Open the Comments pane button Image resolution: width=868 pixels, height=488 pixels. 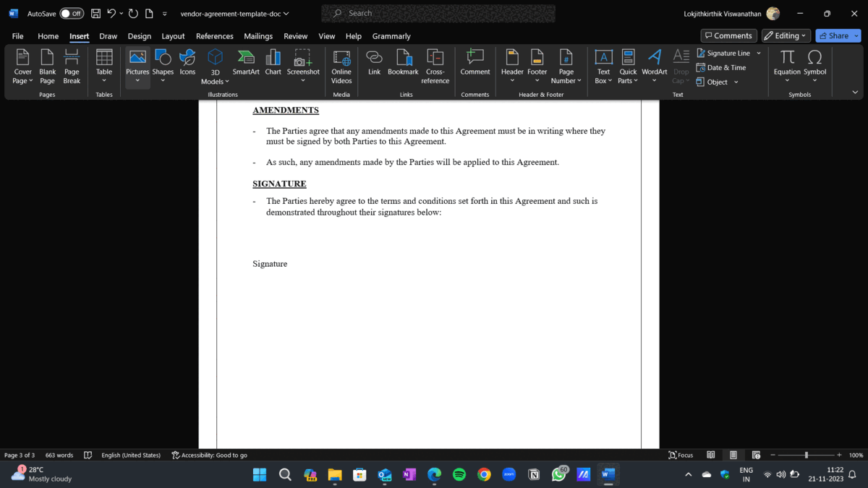(x=728, y=35)
